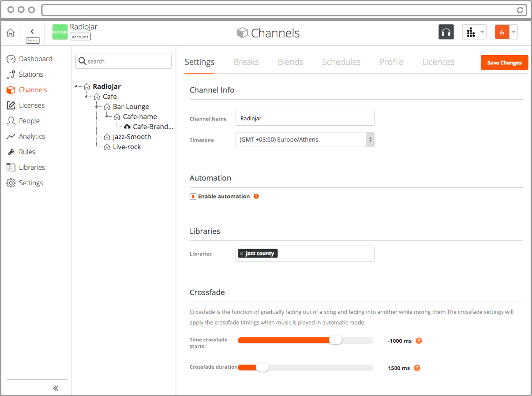Viewport: 532px width, 396px height.
Task: Select the Jazz-Smooth channel in tree
Action: click(132, 137)
